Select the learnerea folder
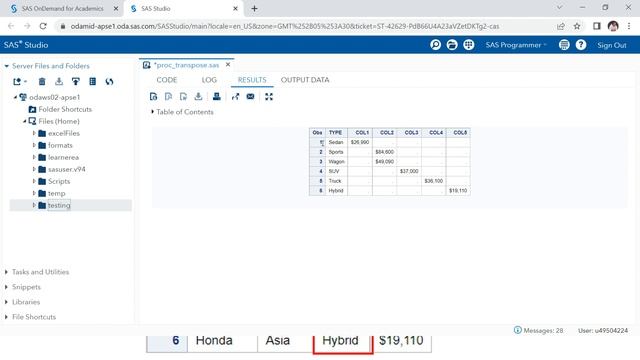This screenshot has height=360, width=640. 63,157
